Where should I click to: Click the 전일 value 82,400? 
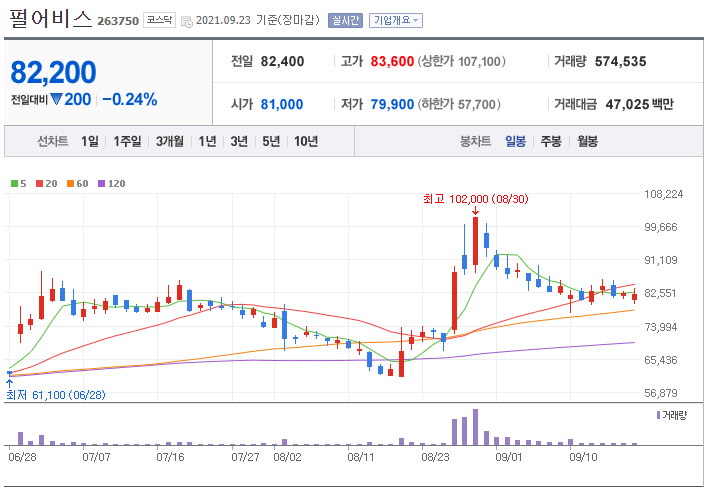[282, 61]
